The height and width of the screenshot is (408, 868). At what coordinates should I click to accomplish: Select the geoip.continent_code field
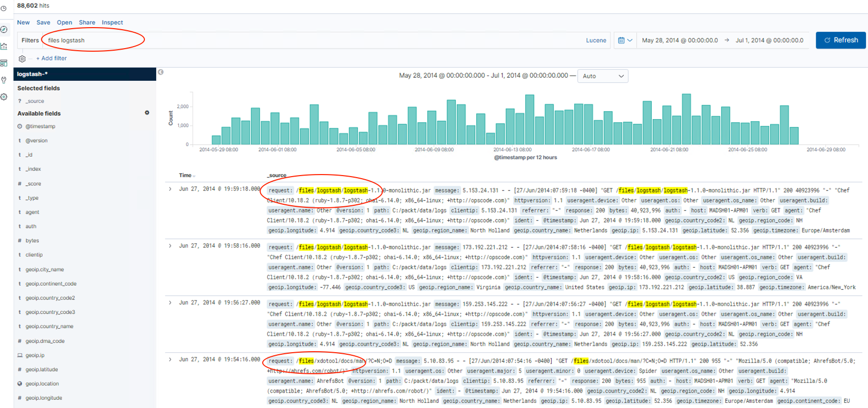click(51, 284)
